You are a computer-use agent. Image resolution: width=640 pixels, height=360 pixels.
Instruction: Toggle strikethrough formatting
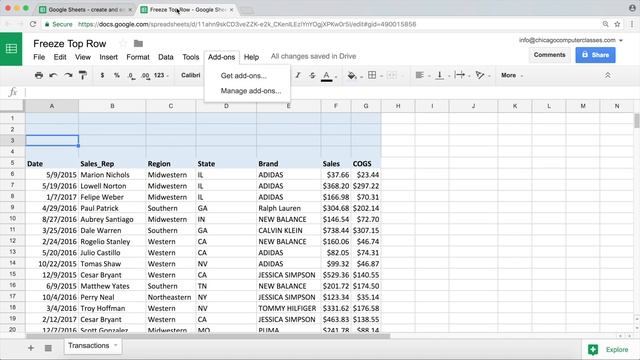click(x=312, y=75)
